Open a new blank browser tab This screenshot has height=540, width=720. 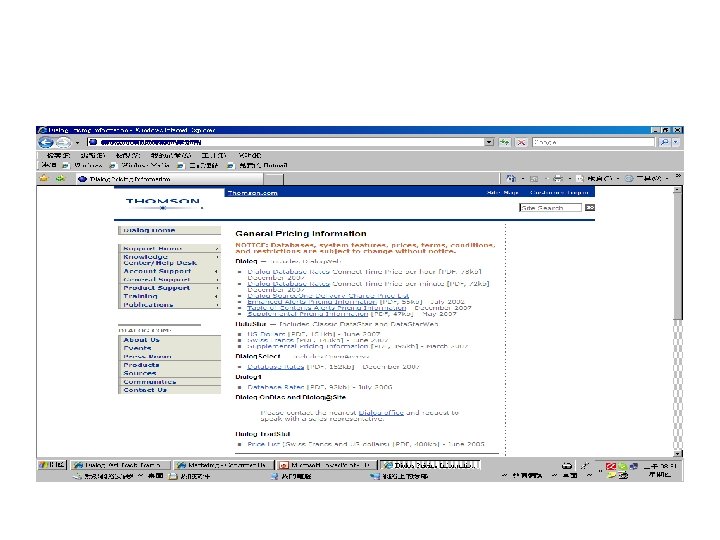(x=274, y=179)
